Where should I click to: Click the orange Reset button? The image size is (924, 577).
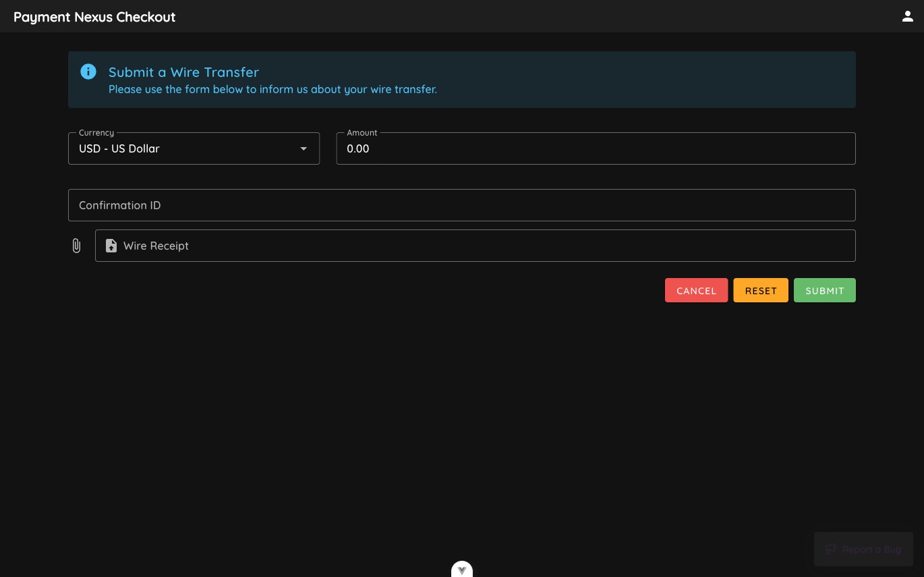click(761, 290)
